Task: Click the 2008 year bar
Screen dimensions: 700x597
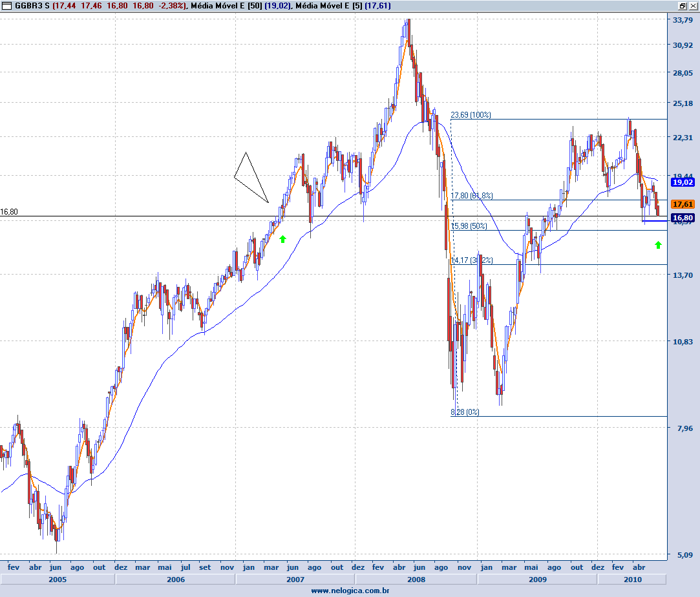Action: [x=416, y=579]
